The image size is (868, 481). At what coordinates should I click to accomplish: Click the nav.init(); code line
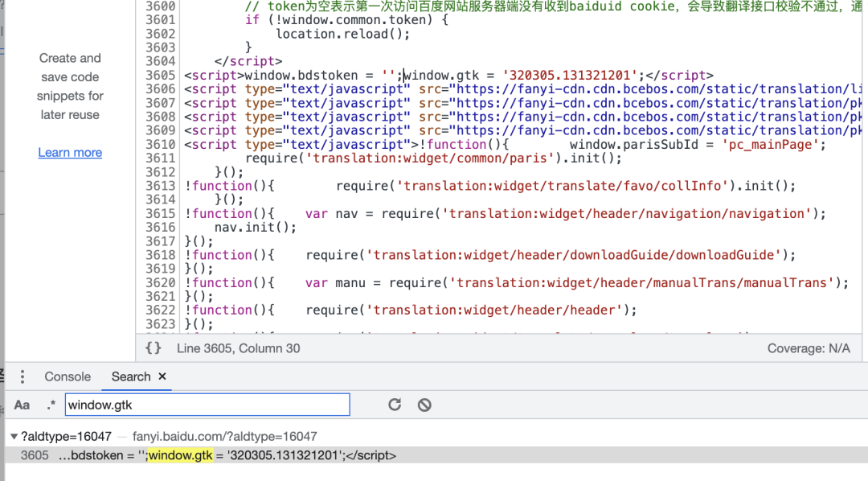pos(256,228)
